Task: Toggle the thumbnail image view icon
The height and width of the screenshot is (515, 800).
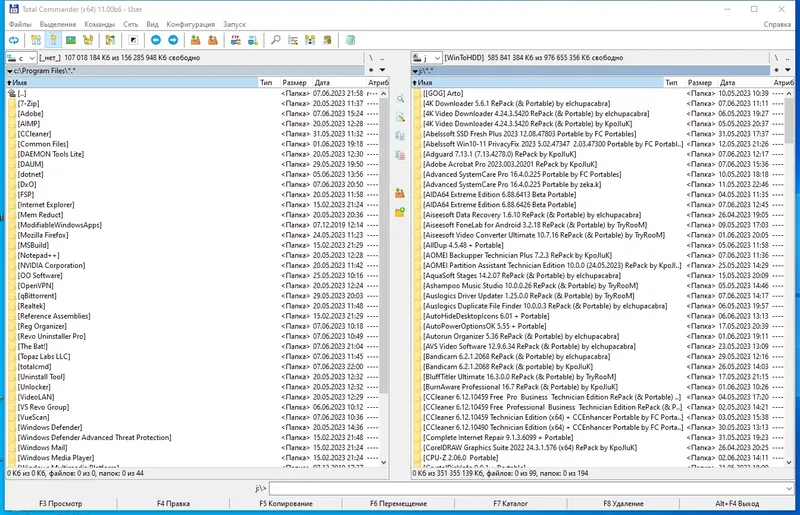Action: coord(71,40)
